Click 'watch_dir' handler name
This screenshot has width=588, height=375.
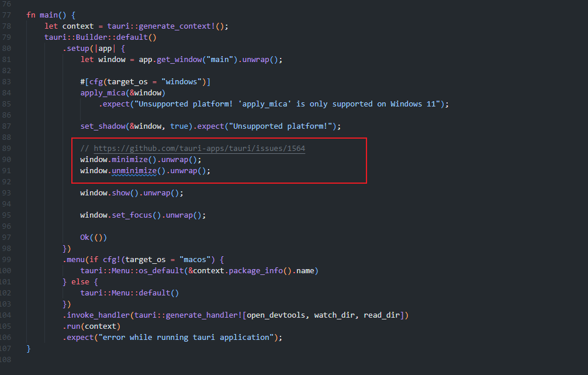[334, 315]
